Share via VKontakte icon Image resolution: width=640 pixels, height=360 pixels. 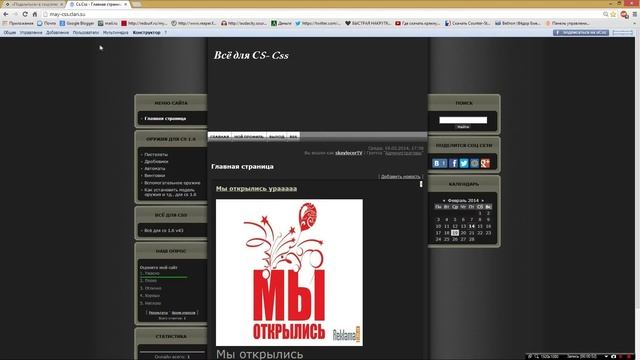coord(440,163)
